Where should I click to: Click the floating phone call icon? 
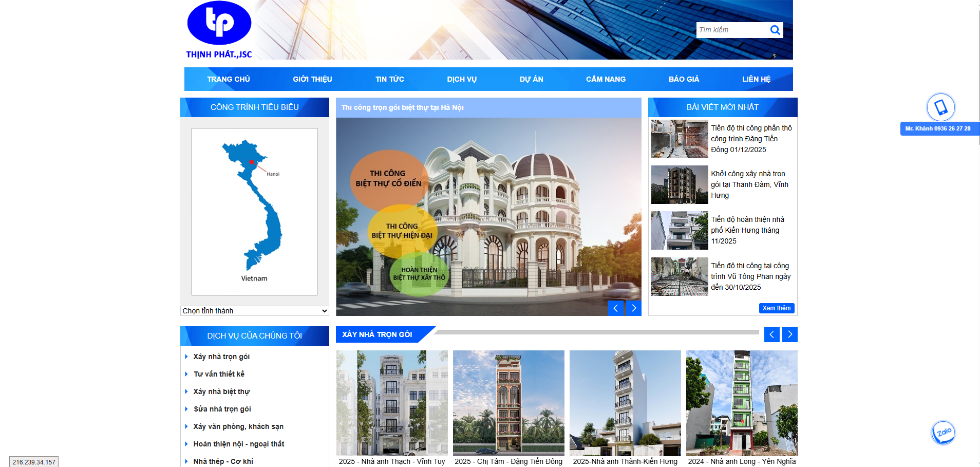940,107
